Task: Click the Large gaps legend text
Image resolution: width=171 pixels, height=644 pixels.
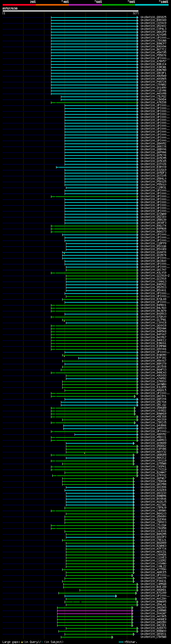Action: [33, 642]
